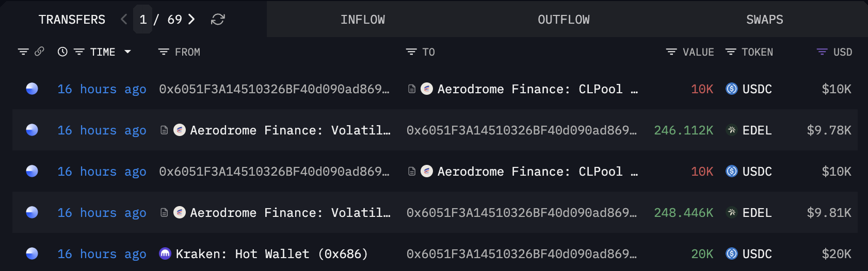Viewport: 868px width, 271px height.
Task: Click the refresh transfers icon
Action: click(x=218, y=20)
